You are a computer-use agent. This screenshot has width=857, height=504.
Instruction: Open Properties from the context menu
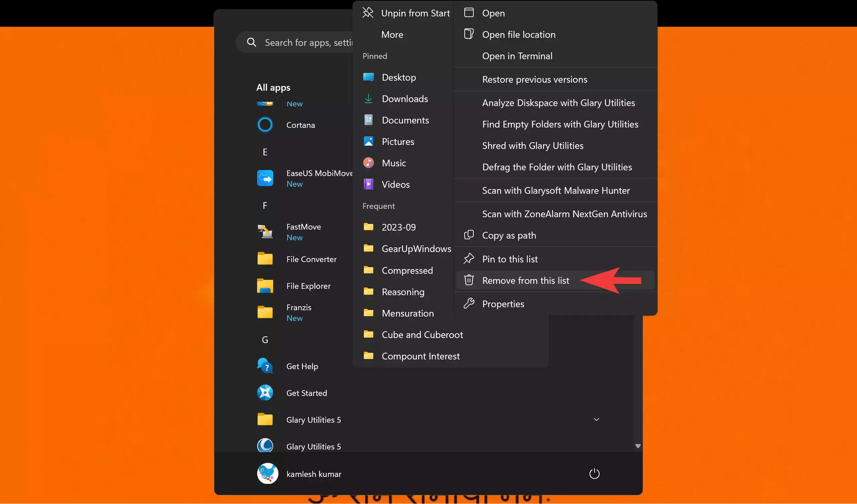coord(503,304)
